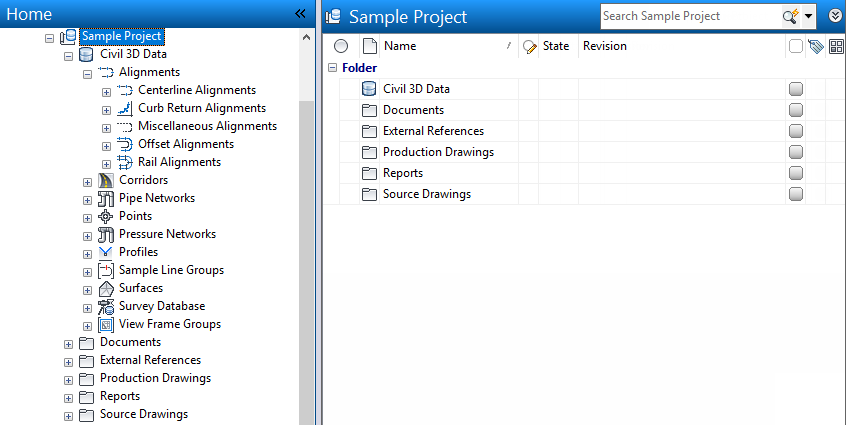Click the Corridors icon in the tree
Screen dimensions: 846x425
(106, 180)
